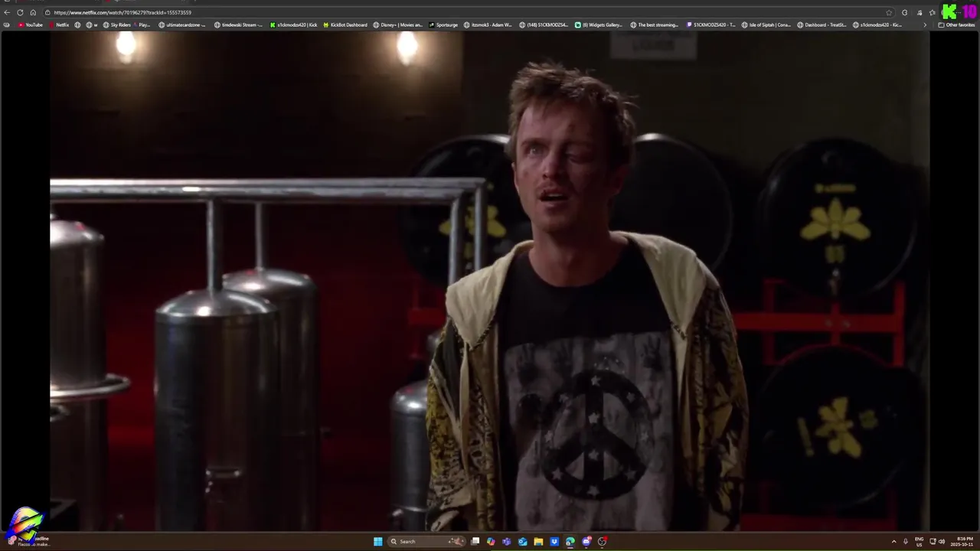Reload the Netflix page

click(x=20, y=12)
